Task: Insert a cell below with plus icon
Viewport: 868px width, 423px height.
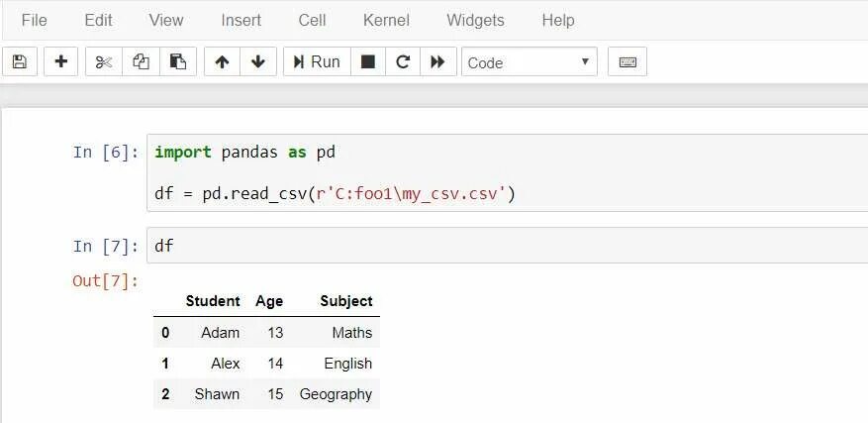Action: [60, 61]
